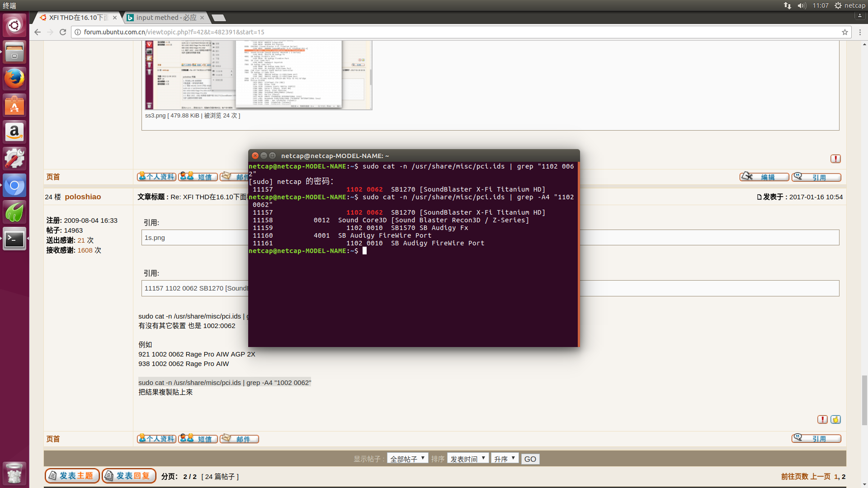Open the sound volume indicator
This screenshot has width=868, height=488.
802,5
